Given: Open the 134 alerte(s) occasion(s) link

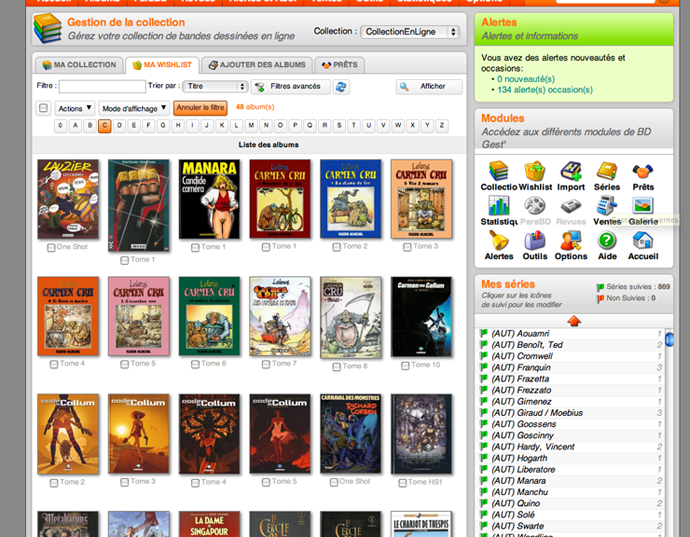Looking at the screenshot, I should pos(545,90).
